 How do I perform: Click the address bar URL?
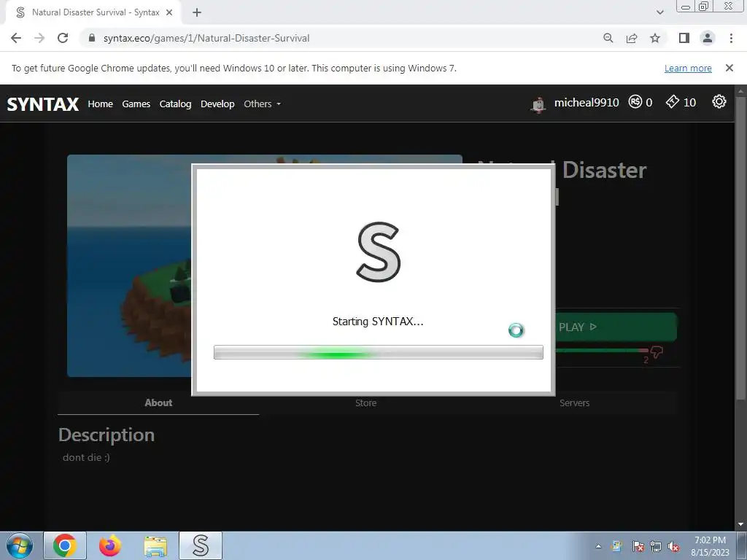206,38
